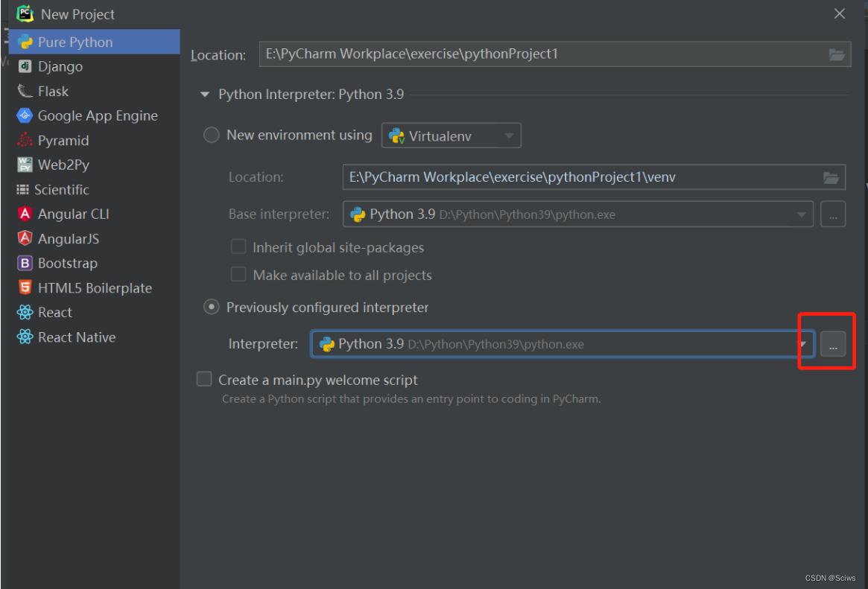Click the venv Location path field

tap(593, 177)
